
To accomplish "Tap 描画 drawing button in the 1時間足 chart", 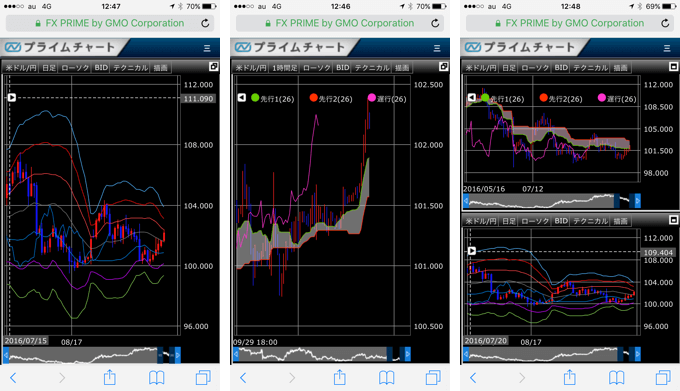I will pos(402,68).
